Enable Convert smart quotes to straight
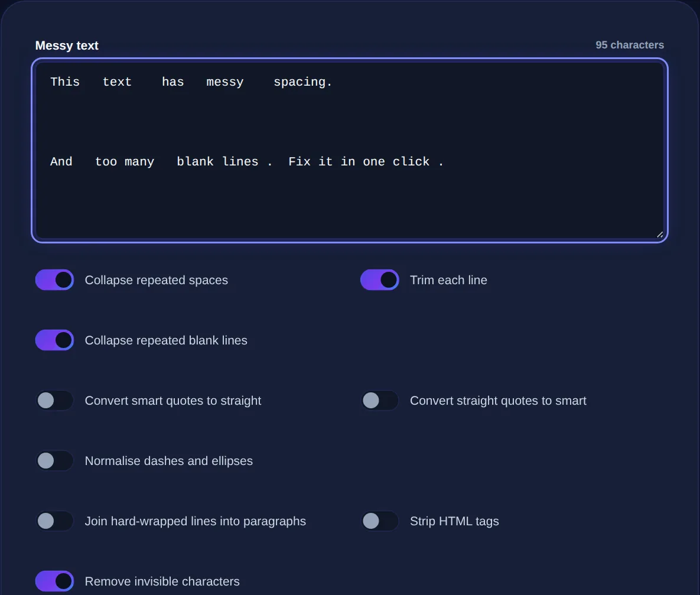The width and height of the screenshot is (700, 595). point(54,401)
